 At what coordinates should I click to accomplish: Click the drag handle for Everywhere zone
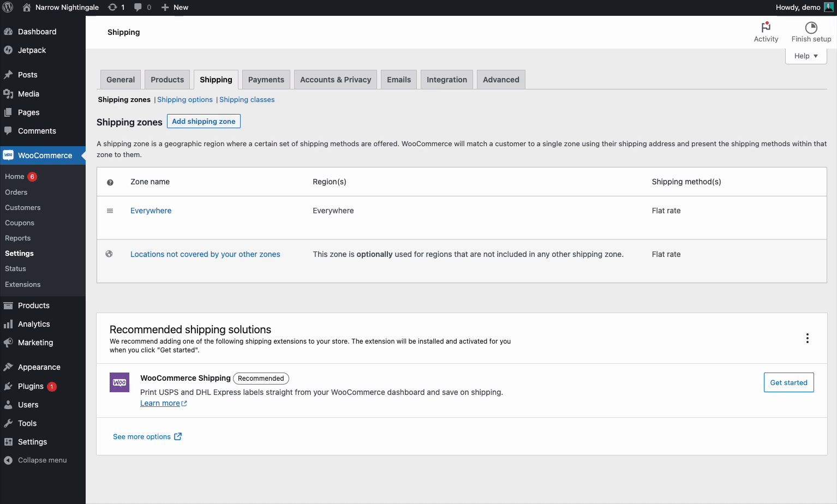(x=110, y=211)
